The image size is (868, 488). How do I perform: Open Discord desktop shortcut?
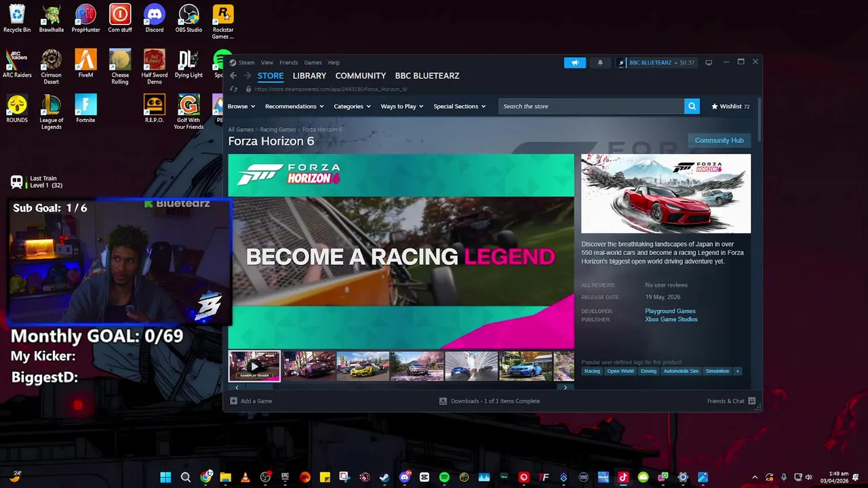[x=155, y=18]
